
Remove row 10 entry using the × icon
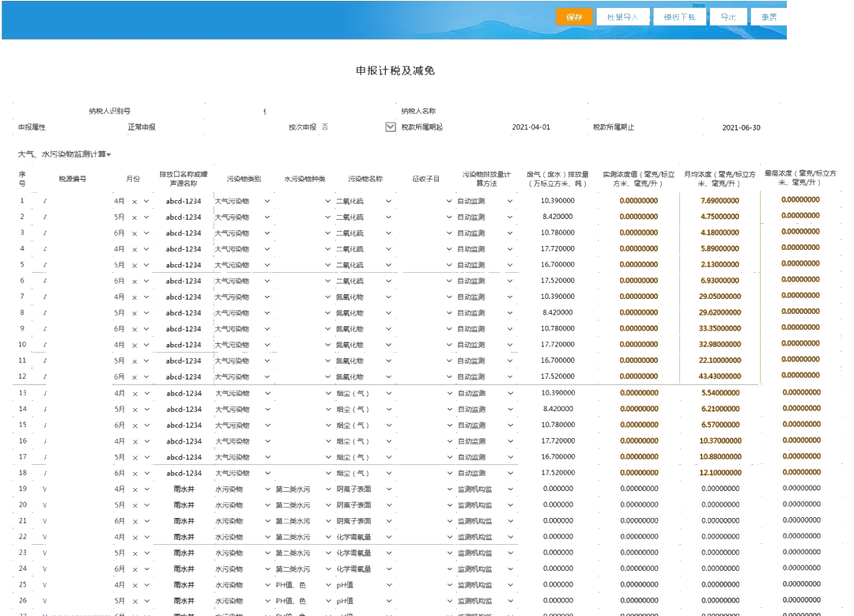[134, 345]
